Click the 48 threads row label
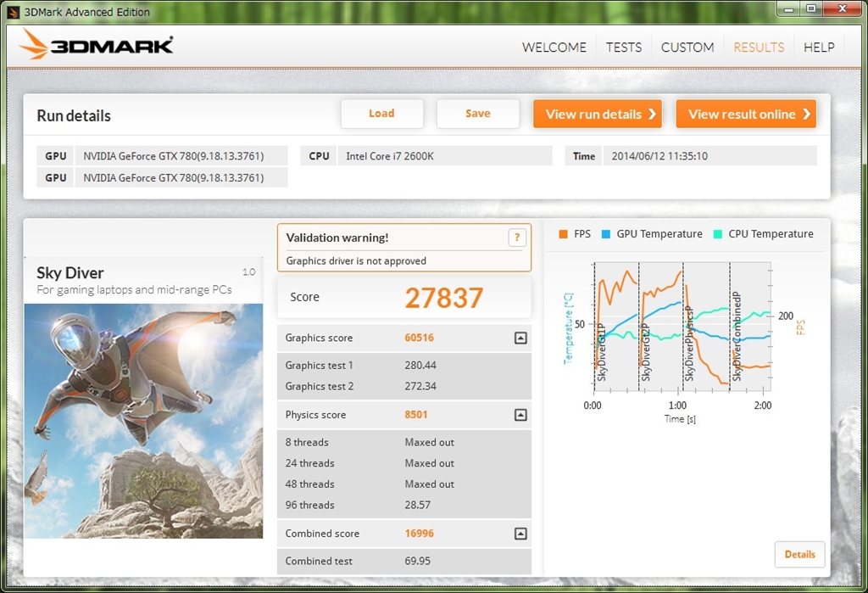The image size is (868, 593). point(309,484)
